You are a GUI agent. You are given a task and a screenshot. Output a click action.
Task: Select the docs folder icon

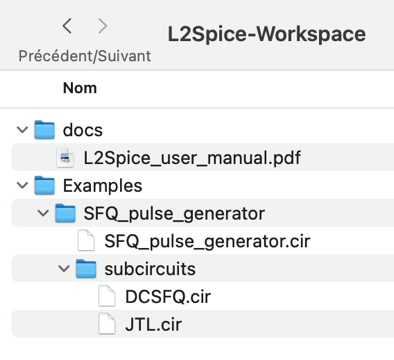coord(44,130)
